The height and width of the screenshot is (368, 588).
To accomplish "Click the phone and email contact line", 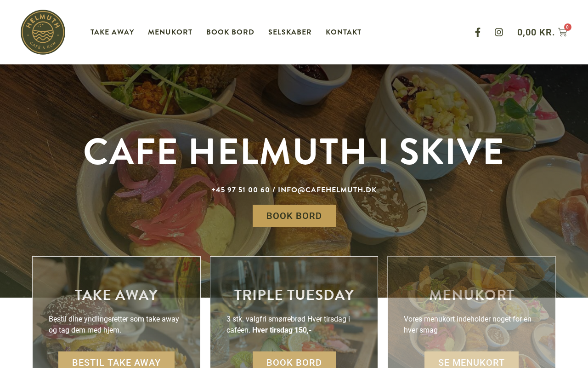I will click(x=294, y=190).
